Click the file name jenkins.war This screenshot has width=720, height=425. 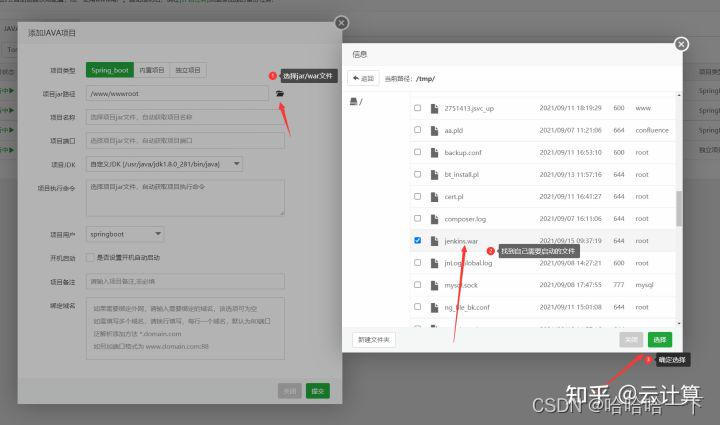pyautogui.click(x=461, y=241)
